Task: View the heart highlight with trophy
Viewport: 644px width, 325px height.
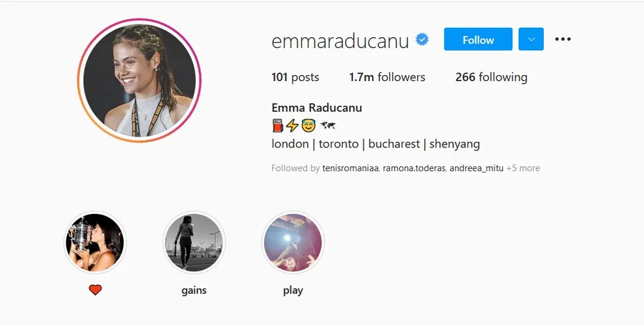Action: (95, 243)
